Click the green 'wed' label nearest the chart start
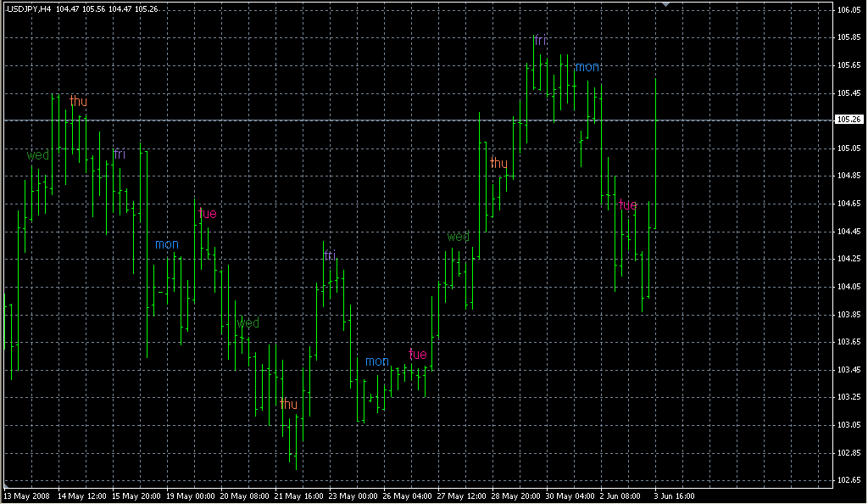Image resolution: width=868 pixels, height=504 pixels. (38, 155)
